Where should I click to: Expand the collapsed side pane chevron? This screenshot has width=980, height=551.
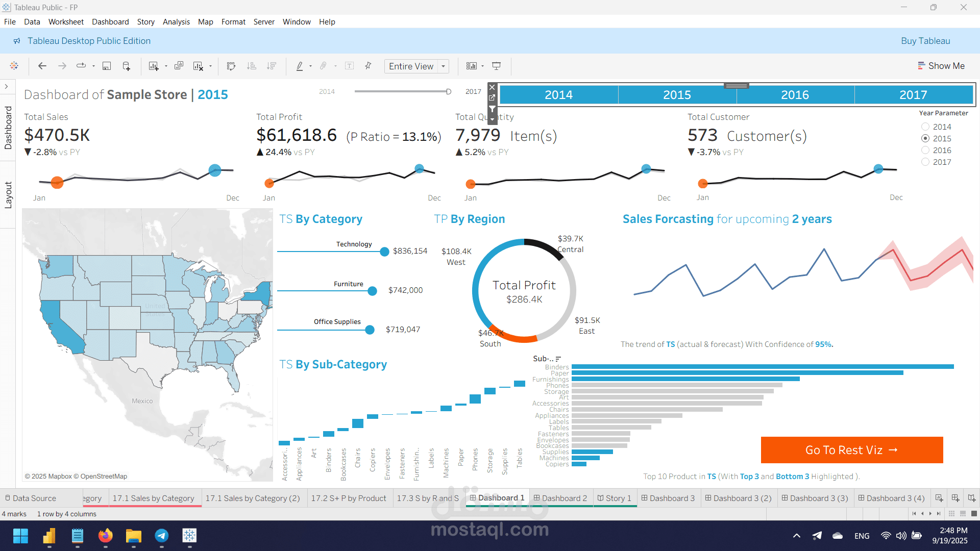point(6,86)
